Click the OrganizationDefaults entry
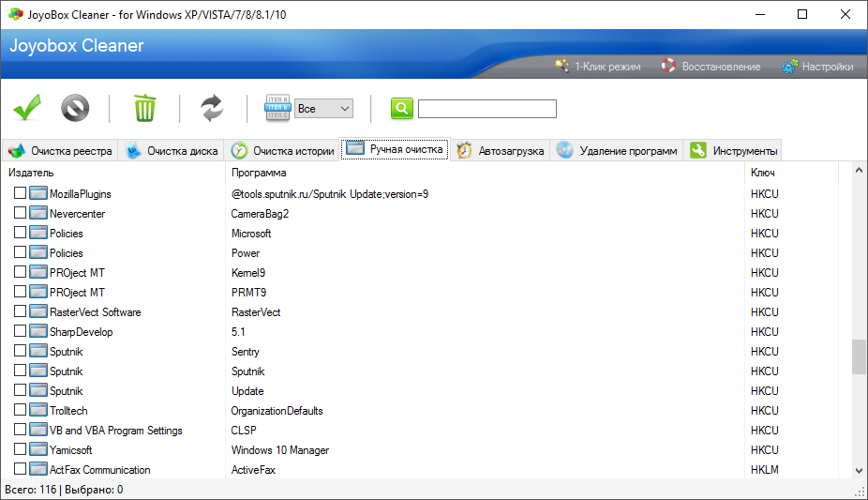Screen dimensions: 868x500 coord(277,411)
